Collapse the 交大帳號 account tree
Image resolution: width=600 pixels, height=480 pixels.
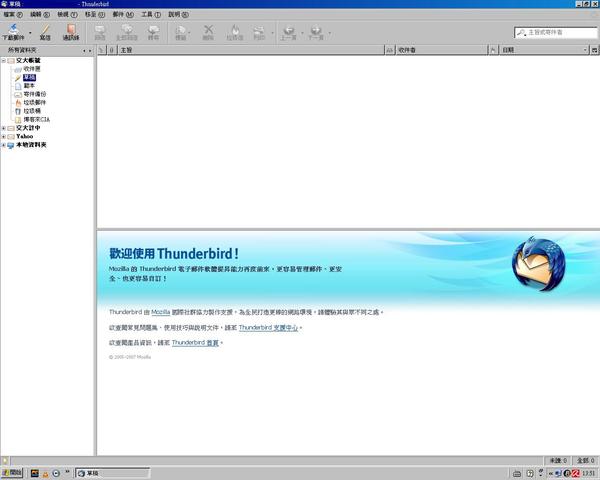point(3,61)
